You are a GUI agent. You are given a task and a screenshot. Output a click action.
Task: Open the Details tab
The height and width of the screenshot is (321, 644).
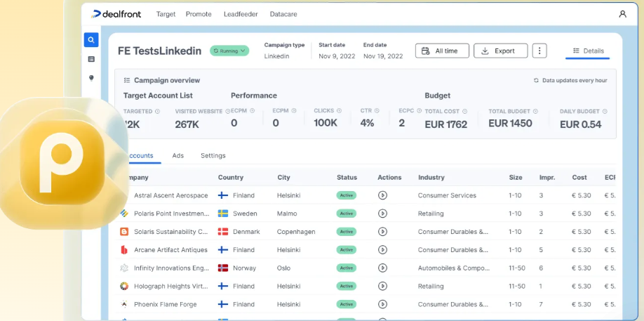588,51
